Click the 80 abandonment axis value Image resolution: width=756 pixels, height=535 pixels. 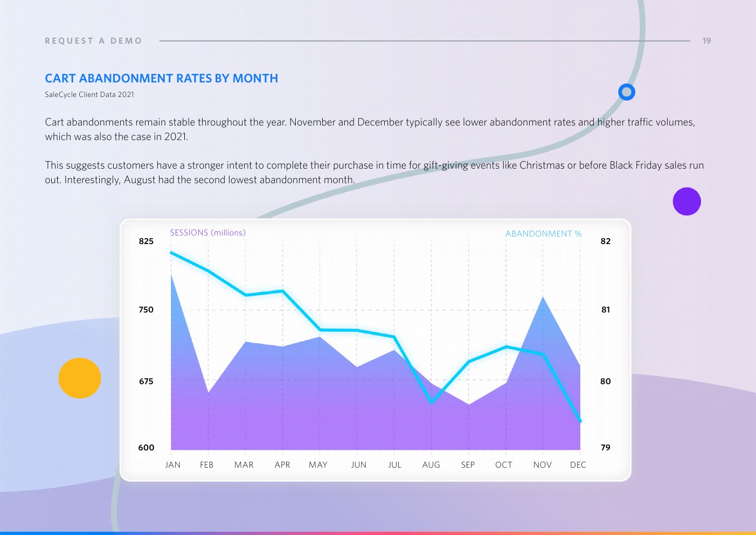[x=606, y=381]
